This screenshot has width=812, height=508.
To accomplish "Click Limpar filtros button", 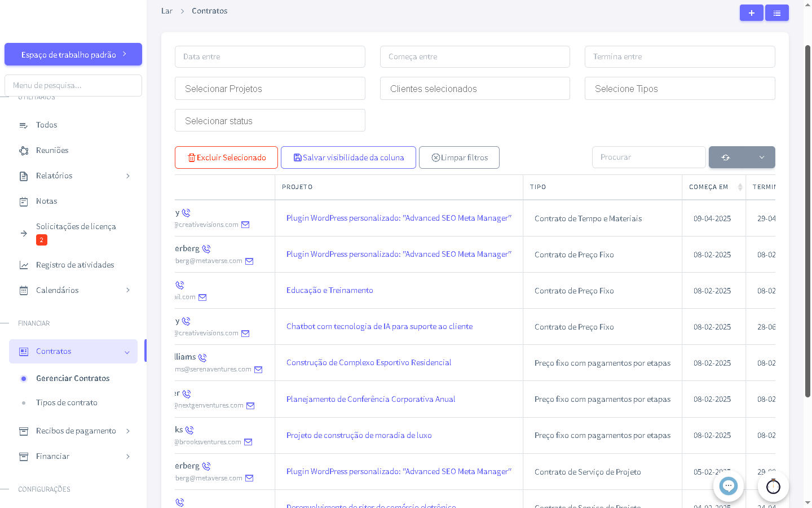I will click(x=459, y=157).
